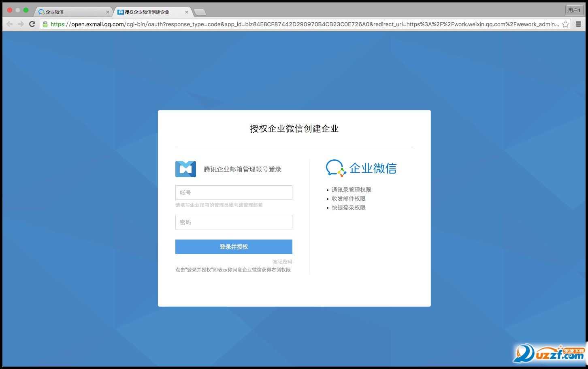Screen dimensions: 588x369
Task: Click the 通讯录管理权限 list item
Action: 352,190
